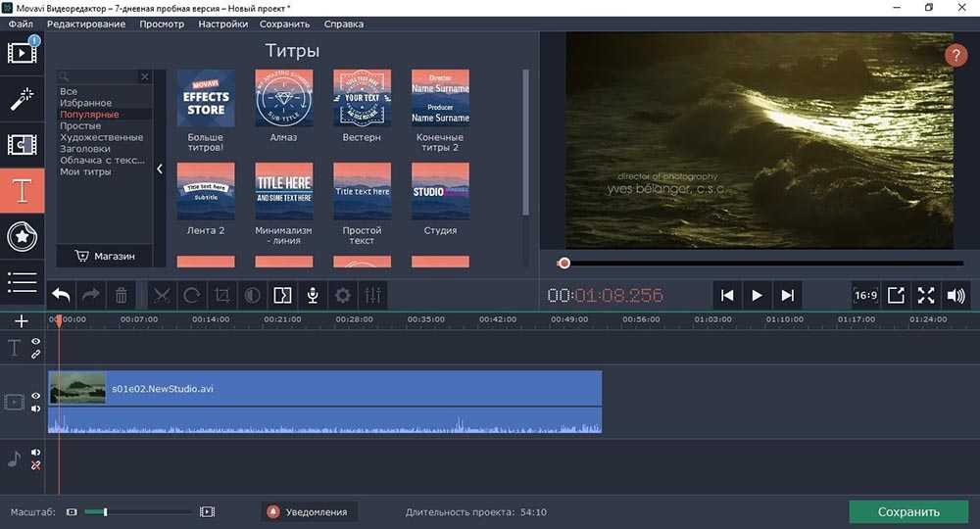
Task: Open clip properties gear icon
Action: pyautogui.click(x=343, y=295)
